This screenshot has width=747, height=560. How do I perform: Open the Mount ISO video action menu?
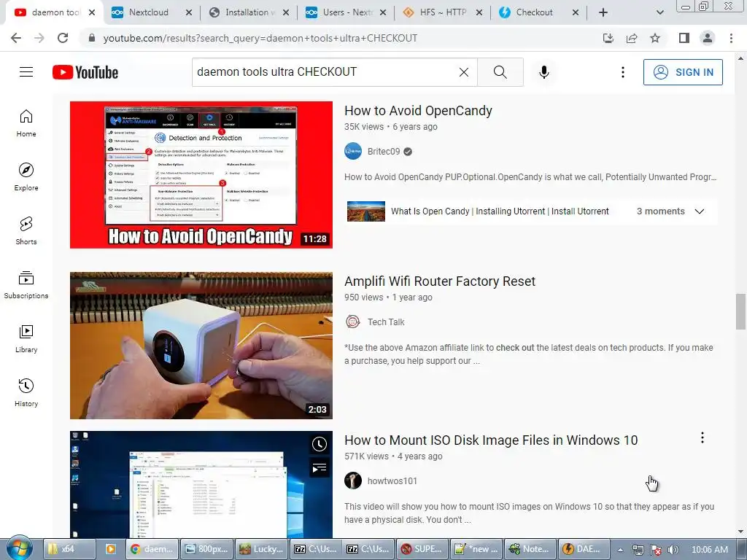point(703,437)
